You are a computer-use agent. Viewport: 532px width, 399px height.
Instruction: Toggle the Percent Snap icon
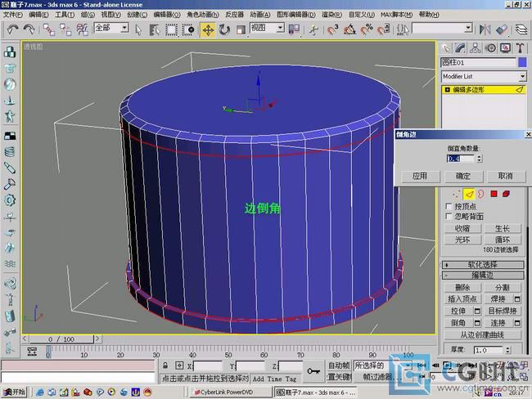(367, 29)
